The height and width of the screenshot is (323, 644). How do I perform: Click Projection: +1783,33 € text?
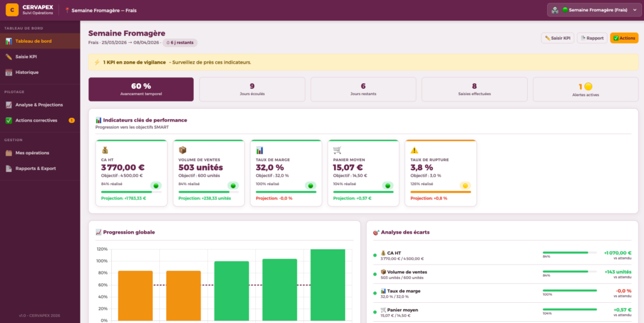[124, 198]
